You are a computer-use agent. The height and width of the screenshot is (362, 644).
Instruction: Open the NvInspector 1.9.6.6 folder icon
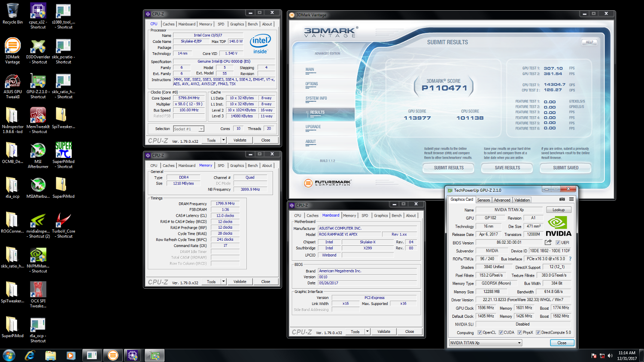point(12,120)
